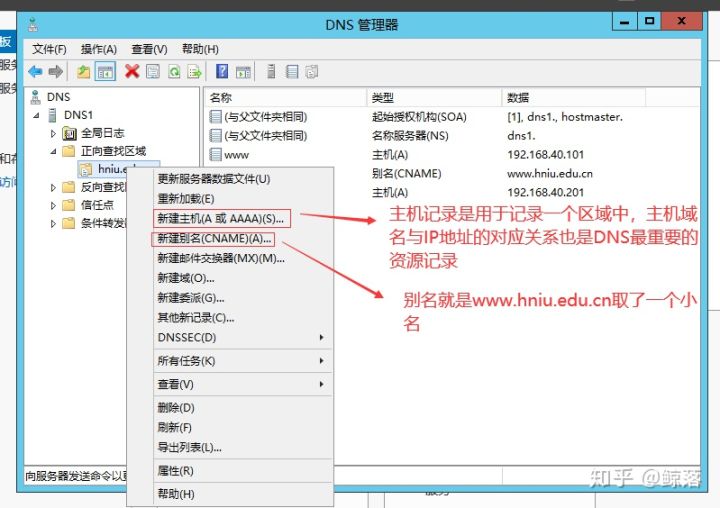The width and height of the screenshot is (720, 508).
Task: Expand the 全局日志 tree node
Action: click(53, 133)
